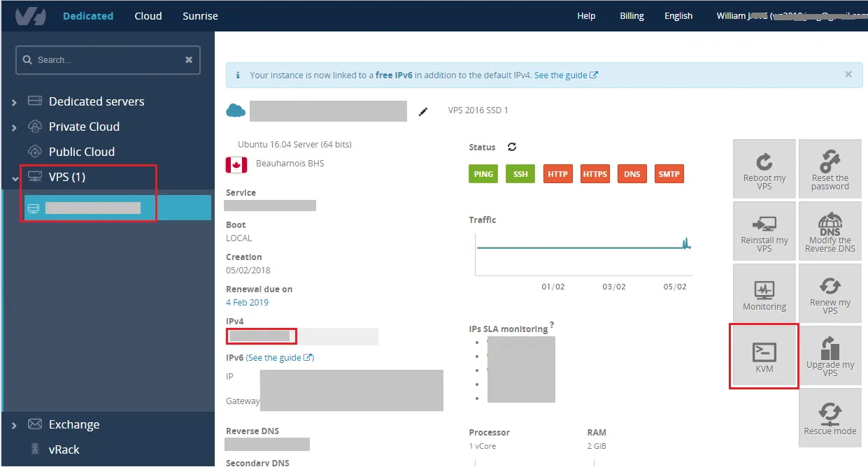Click the Public Cloud icon

[x=35, y=152]
